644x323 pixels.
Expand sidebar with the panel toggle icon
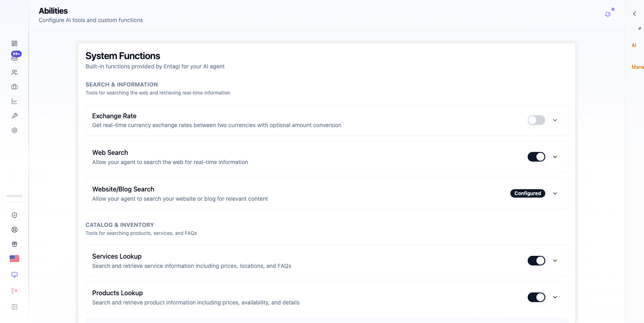tap(14, 307)
